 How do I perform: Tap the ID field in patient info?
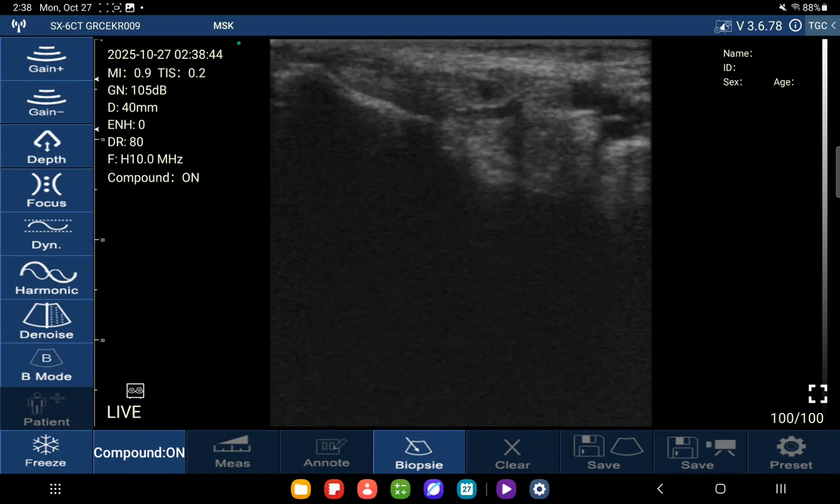(729, 68)
